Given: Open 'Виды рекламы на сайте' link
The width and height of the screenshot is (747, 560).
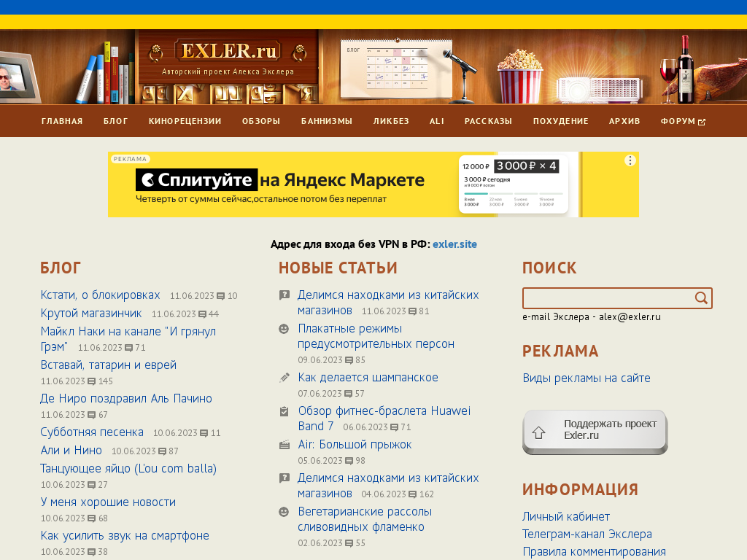Looking at the screenshot, I should click(587, 378).
